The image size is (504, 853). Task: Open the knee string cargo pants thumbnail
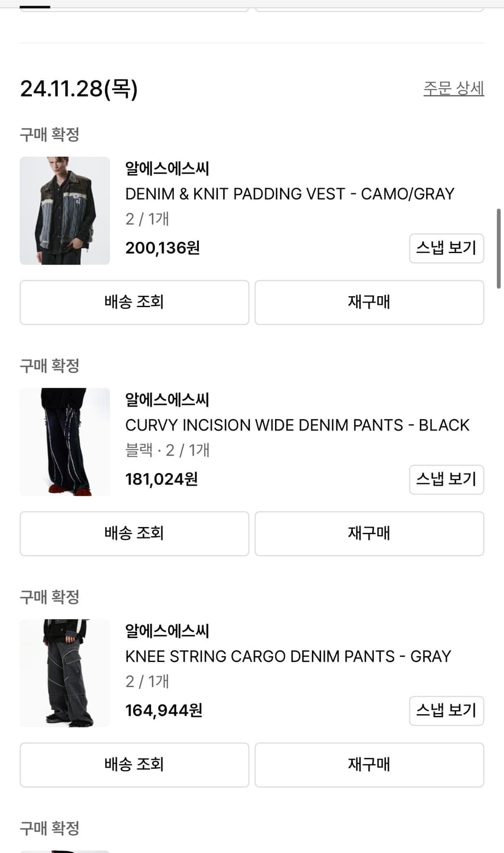[x=65, y=673]
